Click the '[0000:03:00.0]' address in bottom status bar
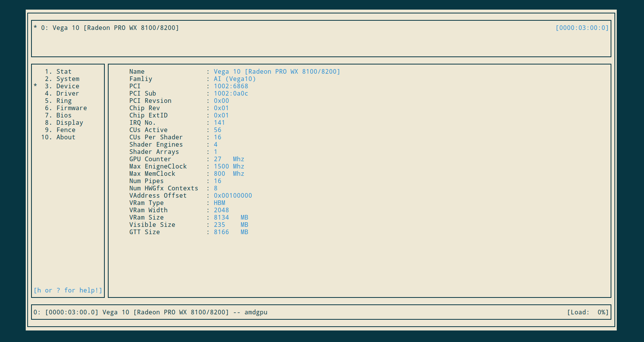Viewport: 644px width, 342px height. pos(72,312)
